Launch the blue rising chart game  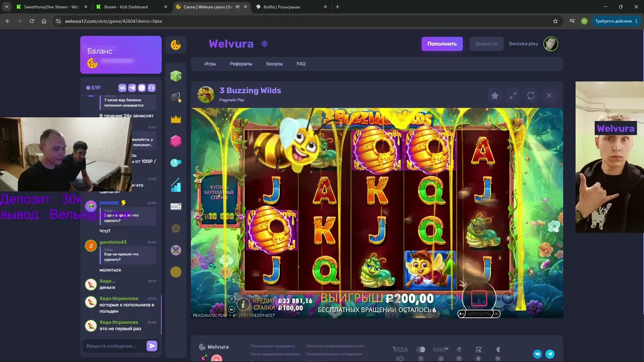(176, 185)
